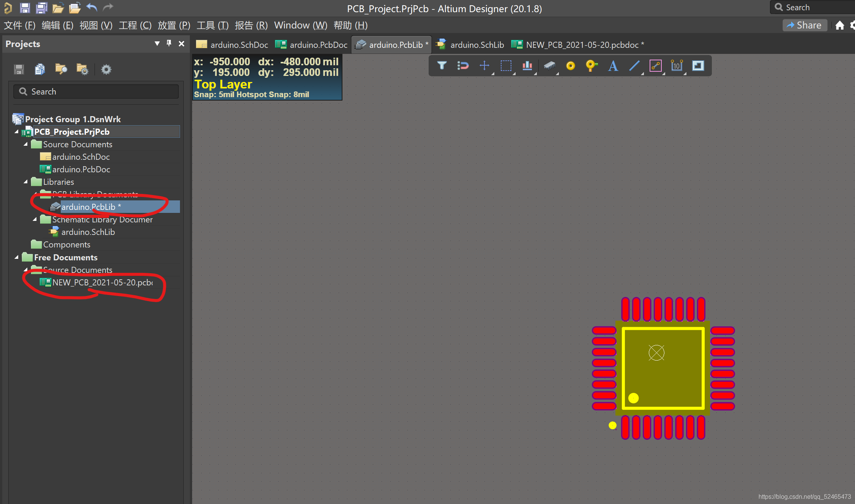Select the Place Fill tool

coord(698,66)
